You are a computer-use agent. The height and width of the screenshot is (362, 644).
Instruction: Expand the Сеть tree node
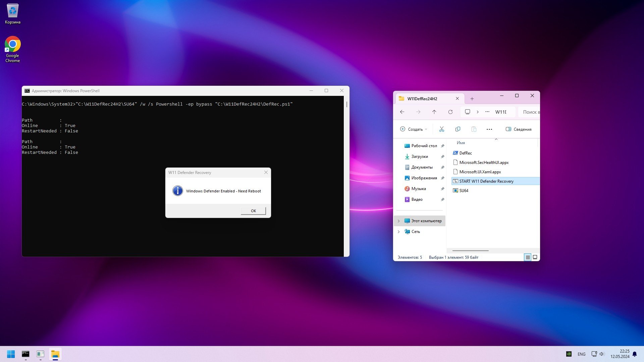[398, 232]
